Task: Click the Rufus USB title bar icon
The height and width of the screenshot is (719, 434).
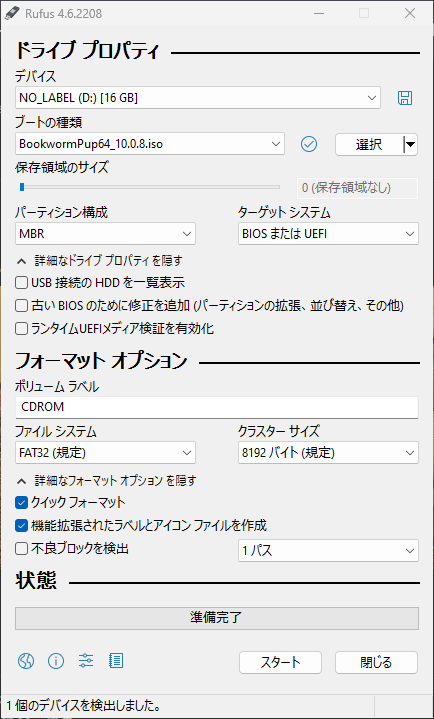Action: [10, 14]
